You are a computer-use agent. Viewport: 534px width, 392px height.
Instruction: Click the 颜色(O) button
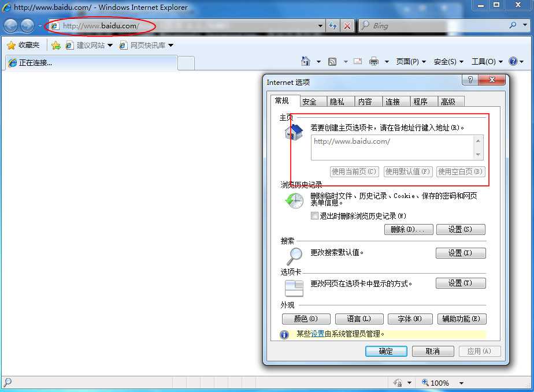306,319
